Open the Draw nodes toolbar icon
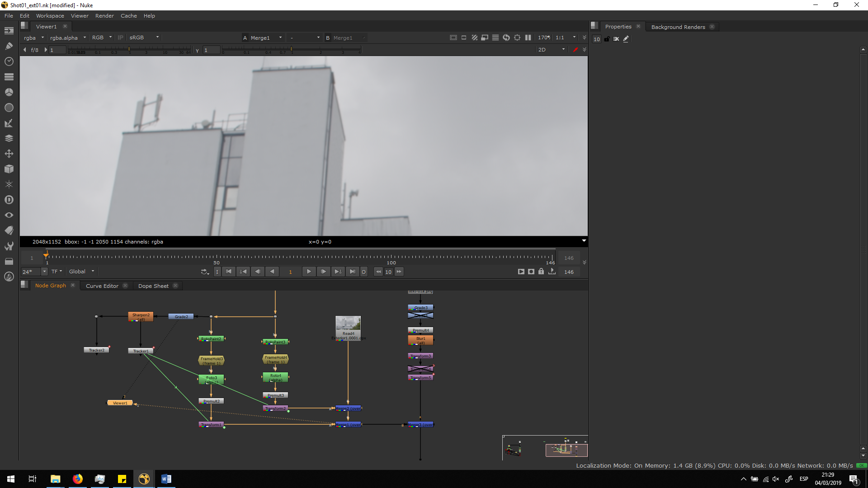 click(x=9, y=46)
